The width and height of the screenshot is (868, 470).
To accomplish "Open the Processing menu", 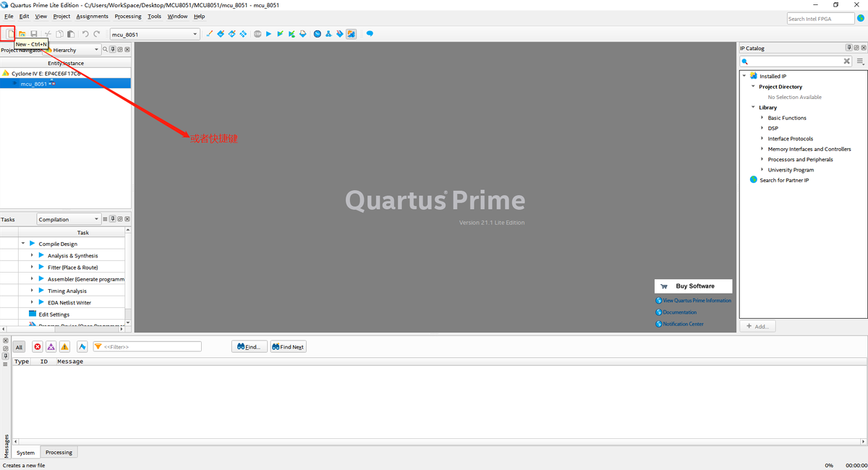I will 128,16.
